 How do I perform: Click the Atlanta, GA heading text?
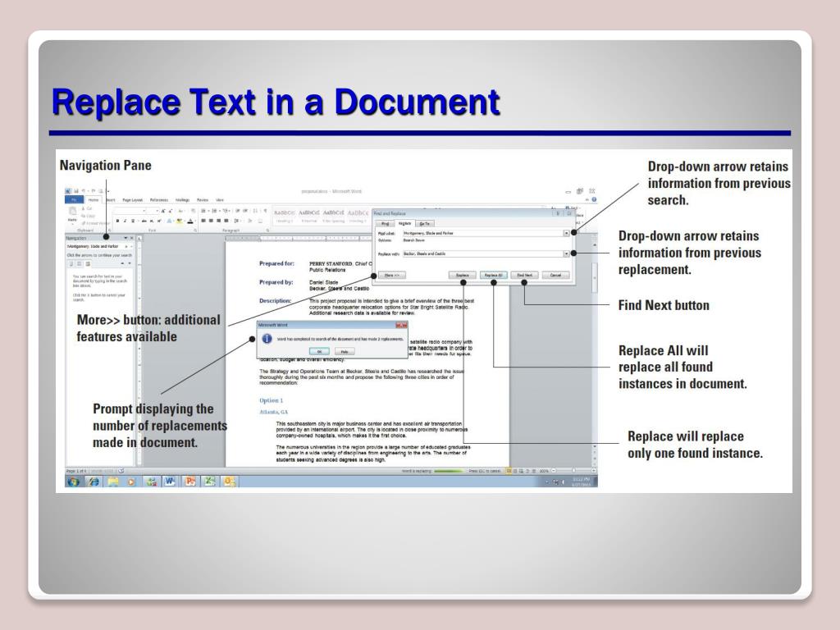[274, 412]
